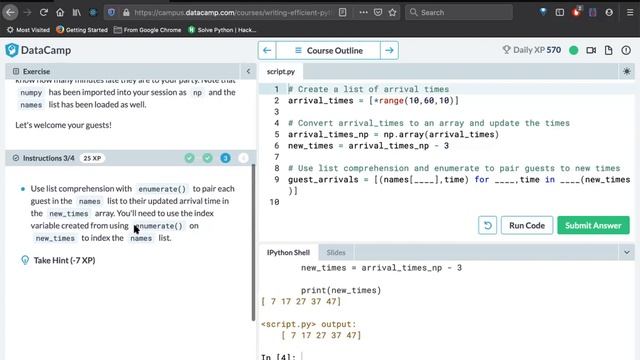Select the fourth instruction step circle
Screen dimensions: 640x360
(x=243, y=158)
